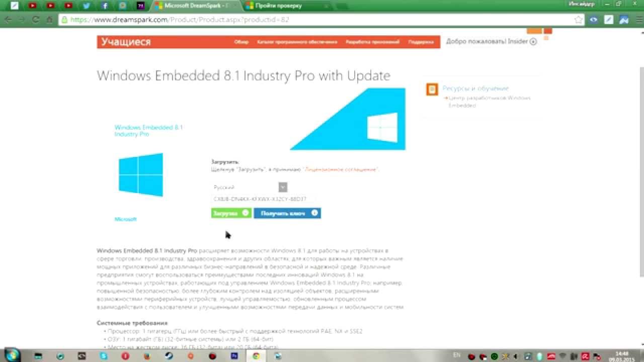Click the blue Получить ключ button
The width and height of the screenshot is (644, 362).
point(287,213)
